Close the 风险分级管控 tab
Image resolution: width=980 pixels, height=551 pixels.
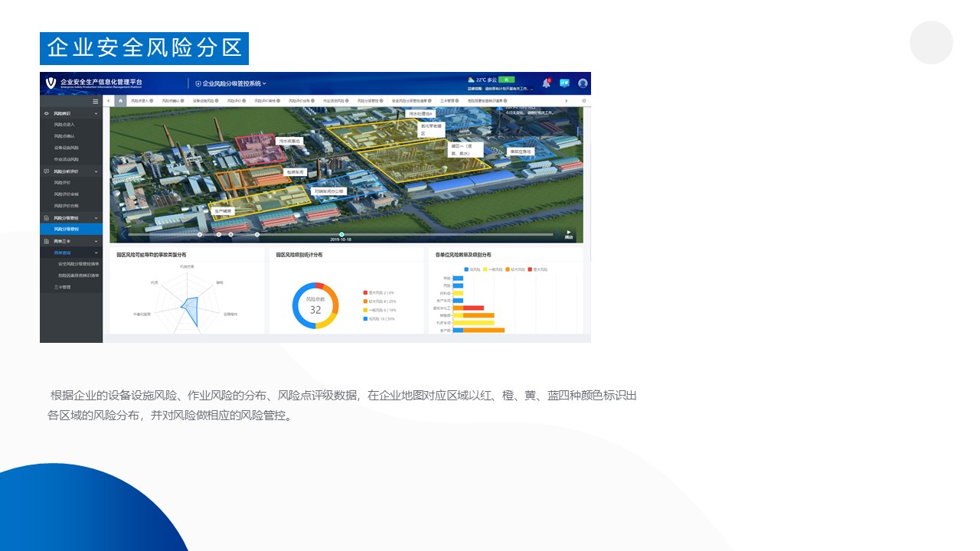381,100
